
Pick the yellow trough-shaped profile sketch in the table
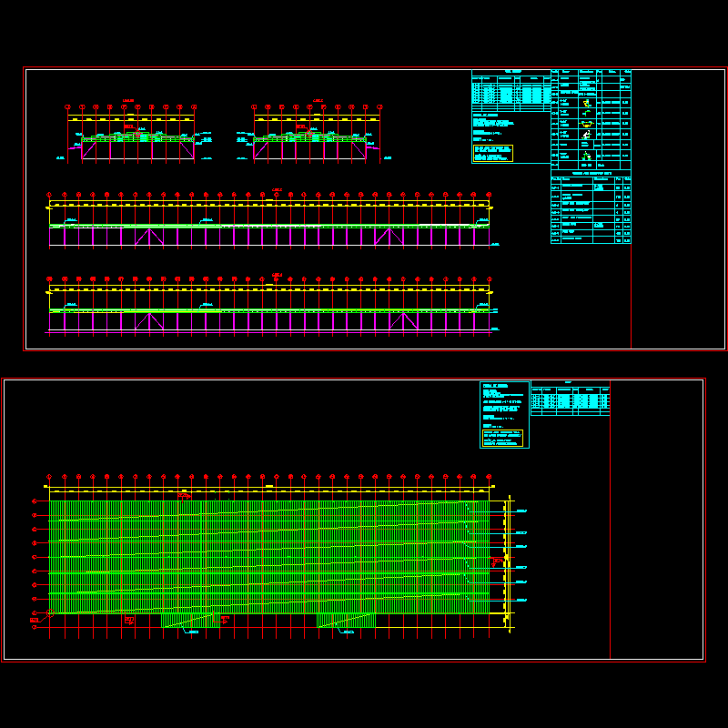click(x=586, y=124)
